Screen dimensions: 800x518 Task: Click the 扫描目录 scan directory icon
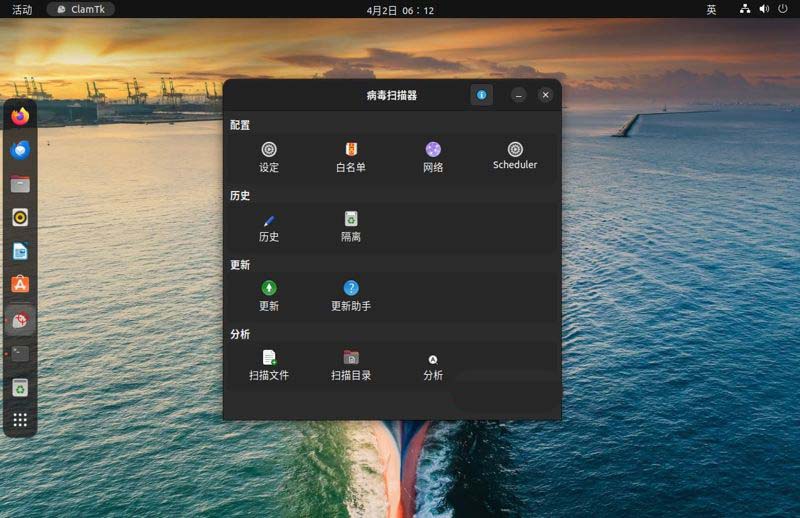pyautogui.click(x=351, y=357)
